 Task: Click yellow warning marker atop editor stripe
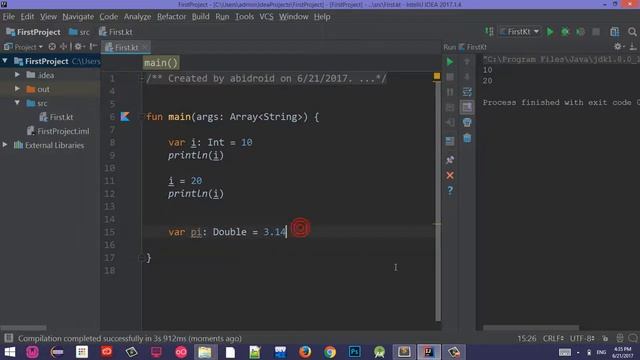(437, 76)
